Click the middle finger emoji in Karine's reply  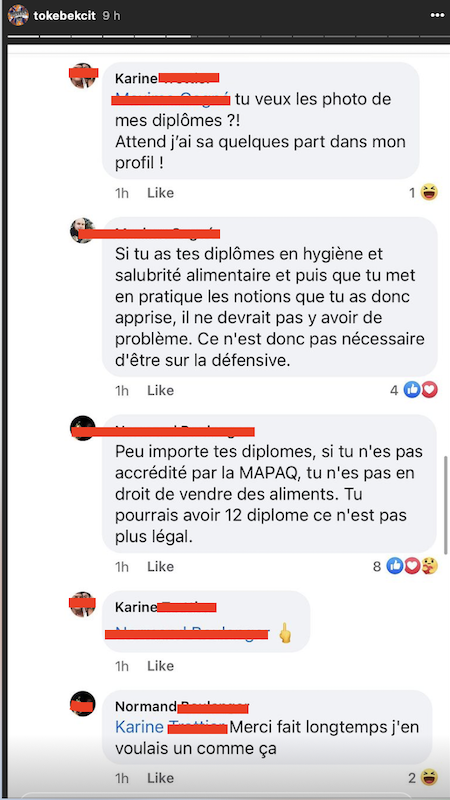(285, 633)
